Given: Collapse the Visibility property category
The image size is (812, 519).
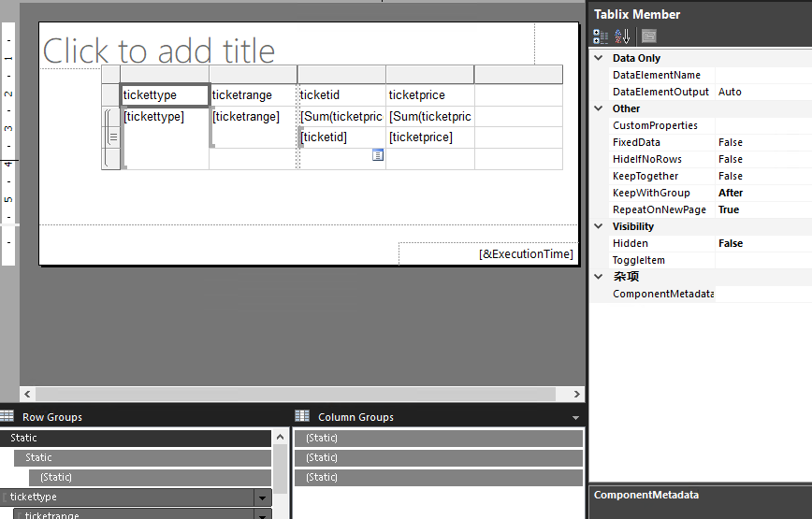Looking at the screenshot, I should click(x=599, y=226).
